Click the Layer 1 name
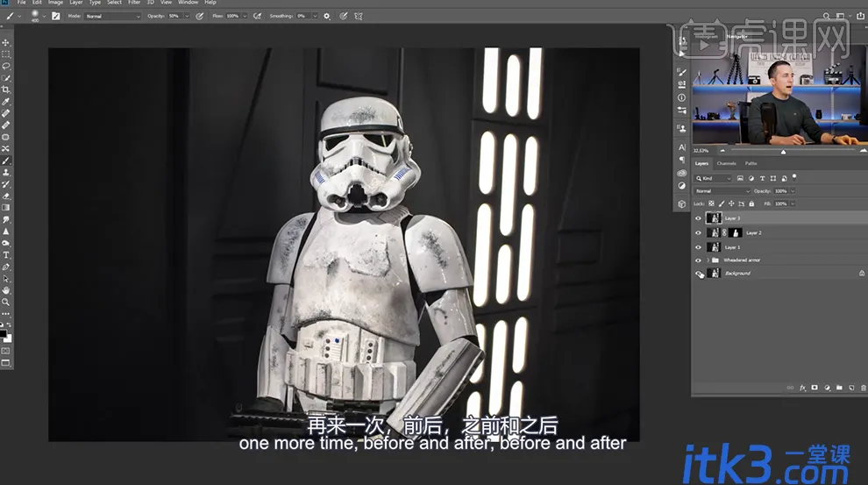Screen dimensions: 868x485 pos(732,247)
